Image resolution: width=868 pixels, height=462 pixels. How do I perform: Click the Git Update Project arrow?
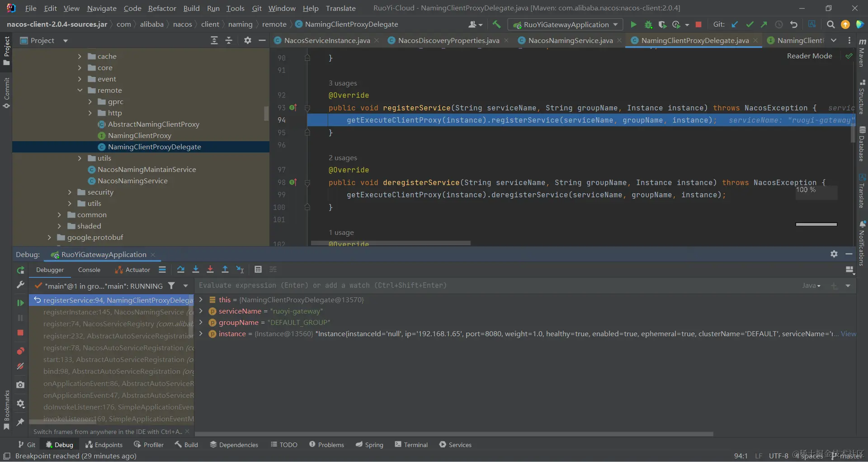(735, 24)
